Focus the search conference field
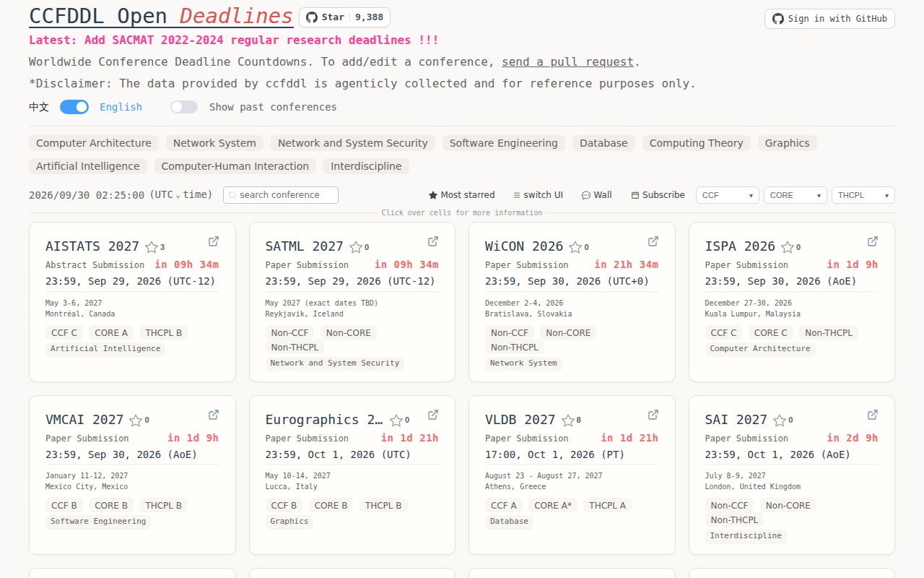924x578 pixels. click(x=281, y=195)
